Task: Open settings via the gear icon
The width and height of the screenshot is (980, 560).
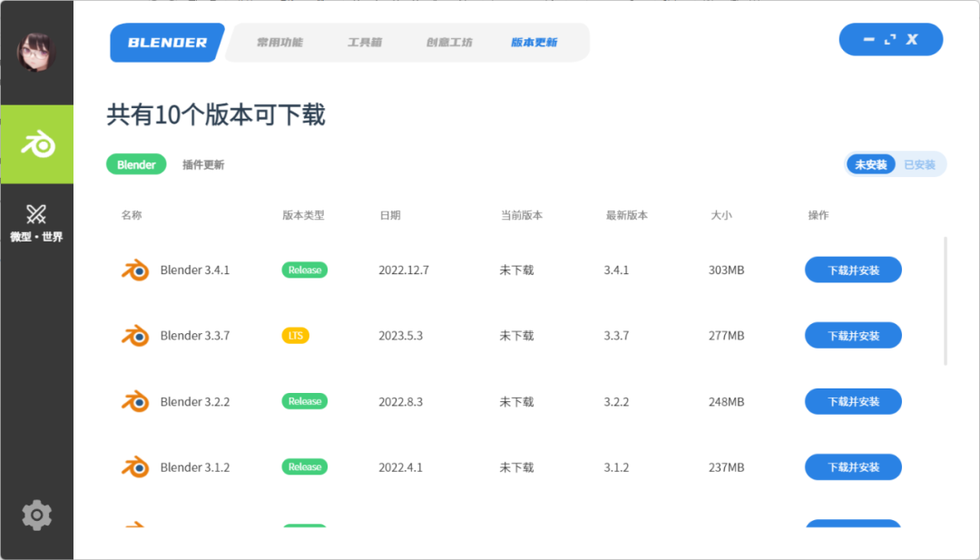Action: point(36,515)
